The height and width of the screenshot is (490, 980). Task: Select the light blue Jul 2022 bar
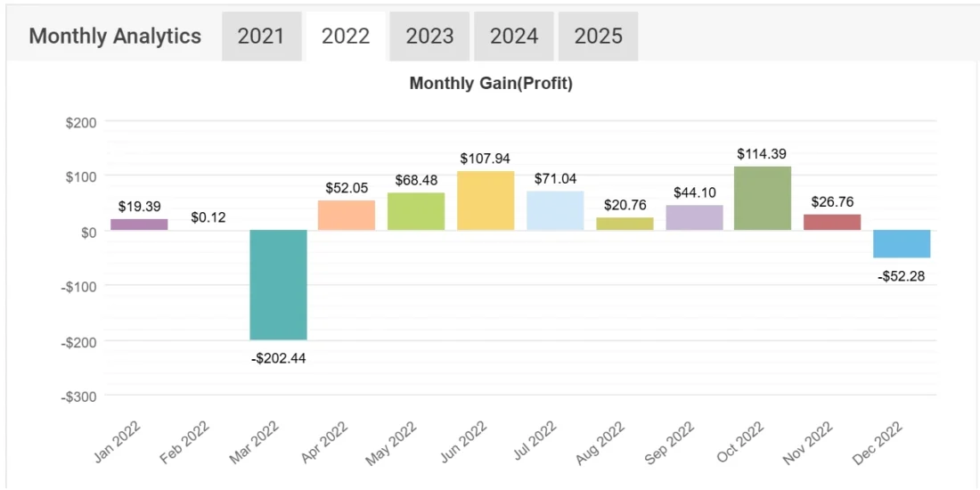coord(555,210)
